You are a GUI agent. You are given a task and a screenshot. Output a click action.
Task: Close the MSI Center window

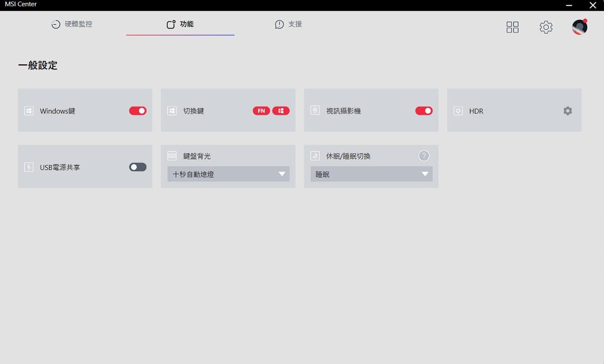(593, 5)
